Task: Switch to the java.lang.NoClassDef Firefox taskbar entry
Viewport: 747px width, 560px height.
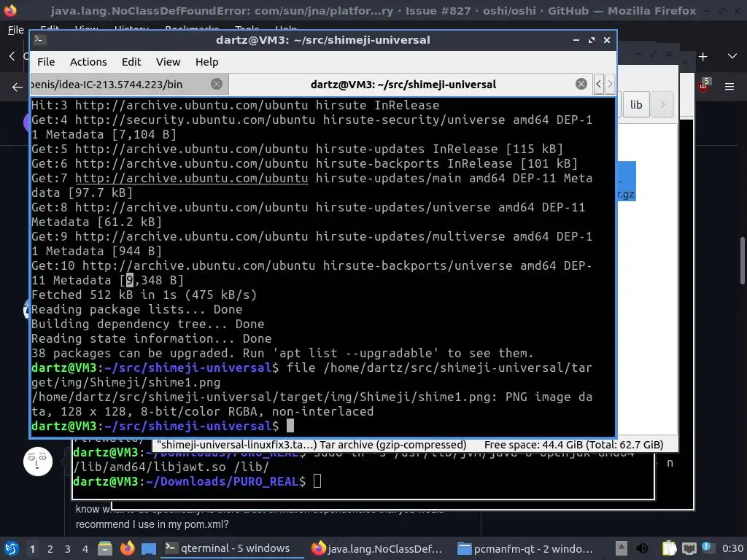Action: coord(378,548)
